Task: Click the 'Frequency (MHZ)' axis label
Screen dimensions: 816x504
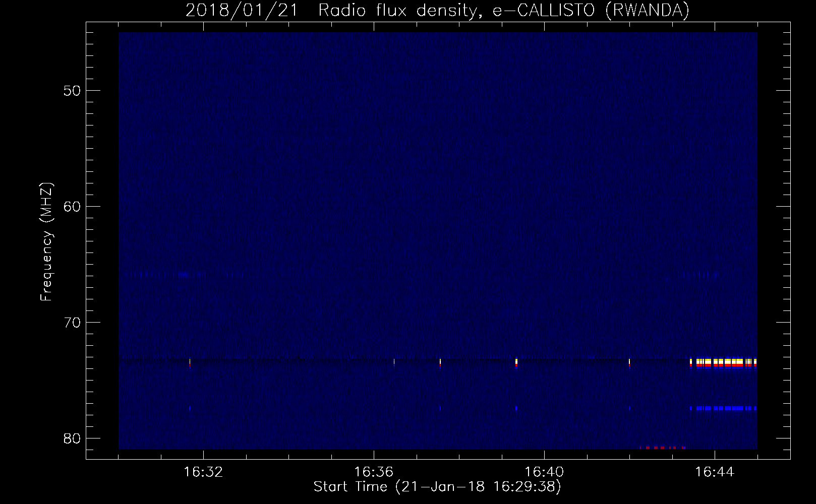Action: pos(46,242)
